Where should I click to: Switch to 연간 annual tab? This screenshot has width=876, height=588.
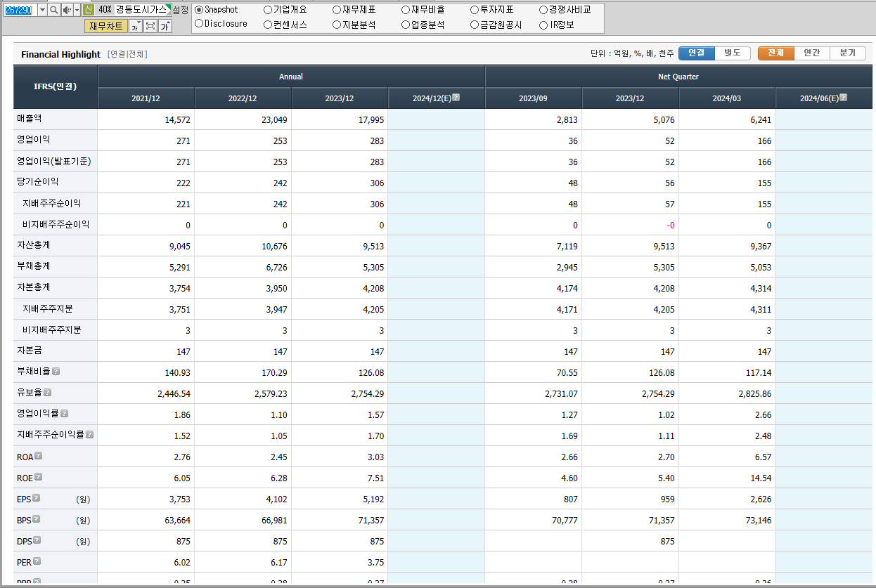click(812, 53)
